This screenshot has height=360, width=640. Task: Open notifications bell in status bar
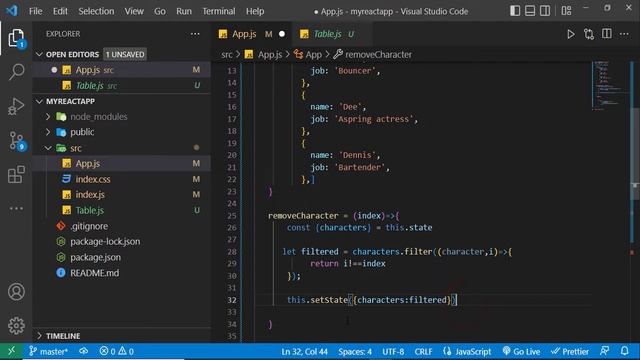[624, 351]
